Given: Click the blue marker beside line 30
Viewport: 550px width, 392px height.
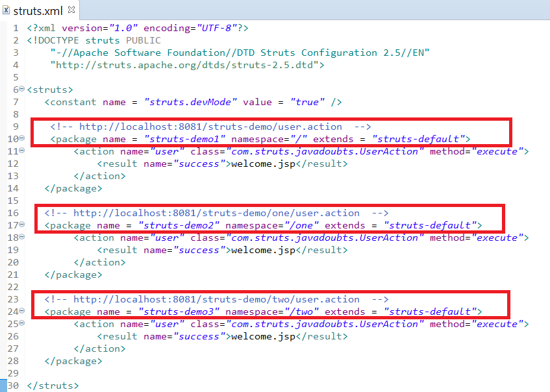Looking at the screenshot, I should click(x=3, y=385).
